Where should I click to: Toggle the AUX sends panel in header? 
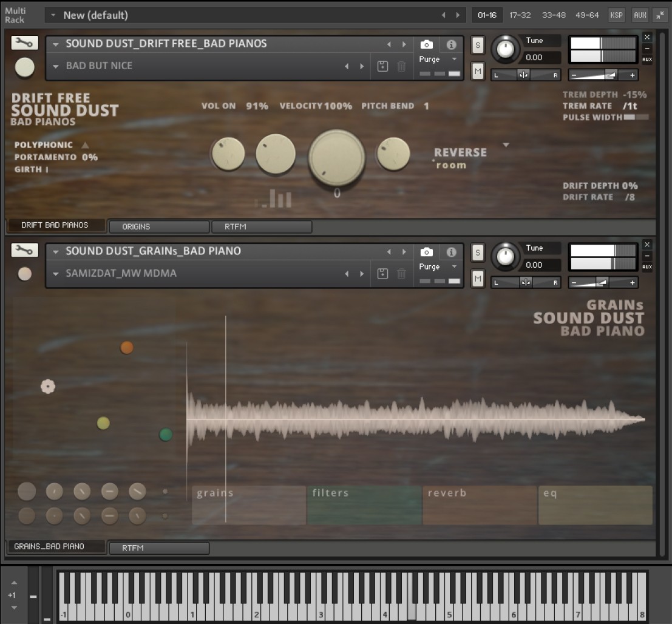pos(639,15)
